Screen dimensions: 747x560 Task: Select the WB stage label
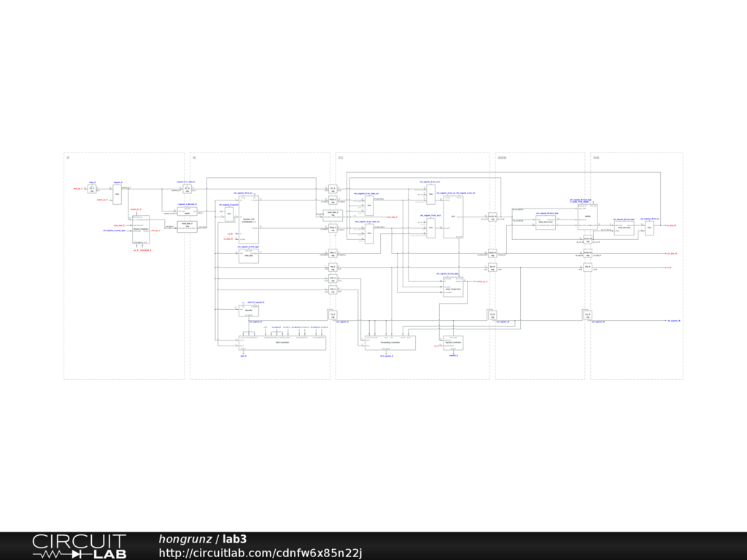pyautogui.click(x=596, y=157)
